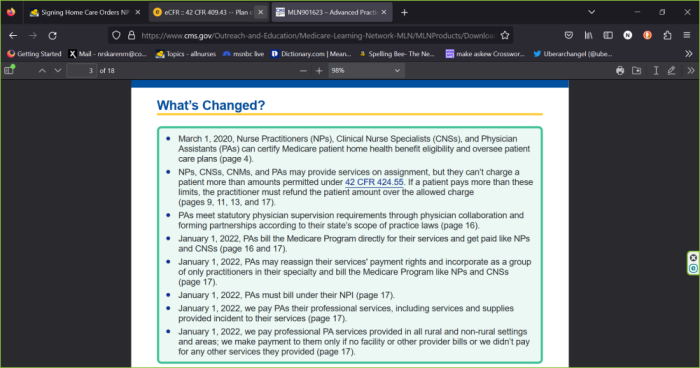Print the PDF document
Viewport: 700px width, 368px height.
pos(620,71)
